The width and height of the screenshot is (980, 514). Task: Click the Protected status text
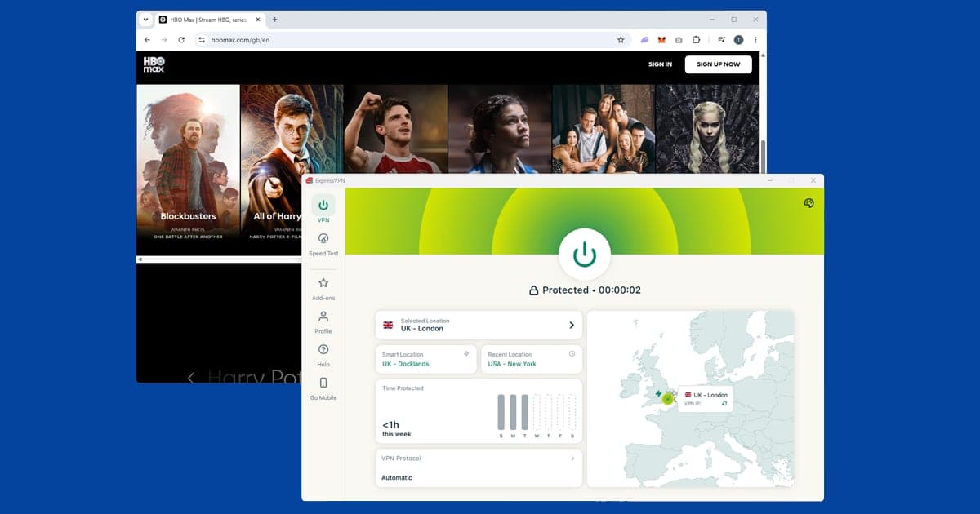click(x=565, y=290)
